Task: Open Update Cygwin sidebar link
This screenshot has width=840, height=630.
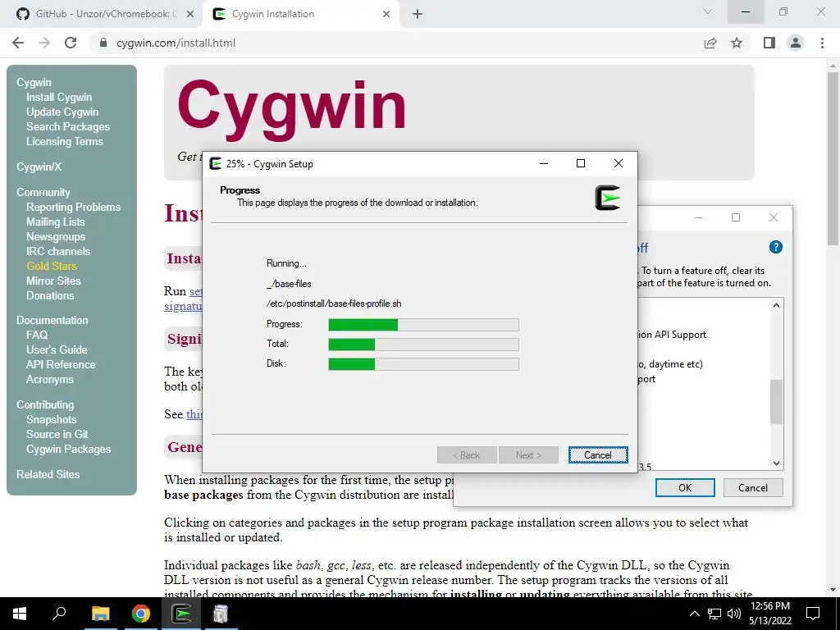Action: coord(62,112)
